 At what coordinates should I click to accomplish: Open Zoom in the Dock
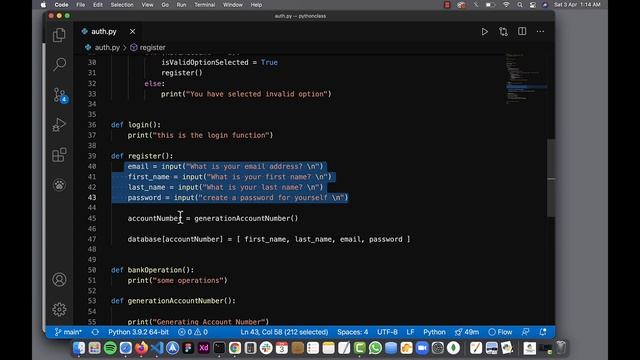point(422,348)
